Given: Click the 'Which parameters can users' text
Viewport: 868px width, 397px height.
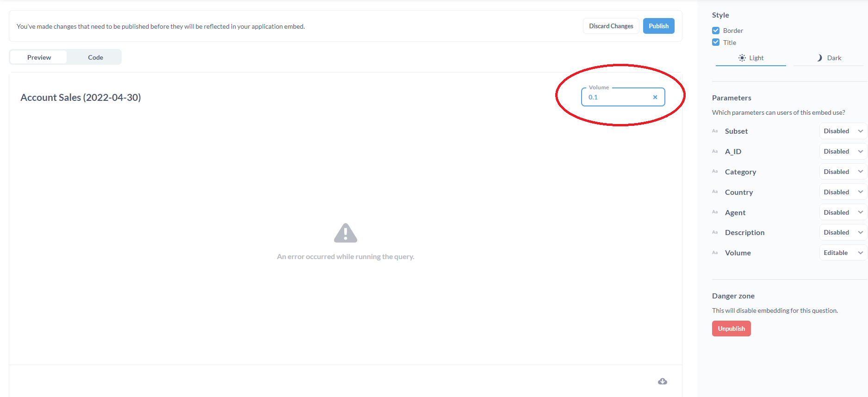Looking at the screenshot, I should click(779, 112).
